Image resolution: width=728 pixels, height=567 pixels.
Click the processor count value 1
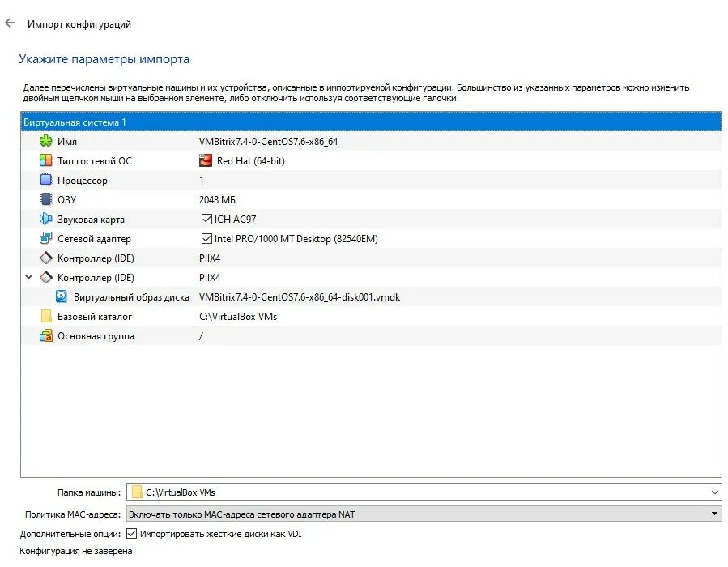202,180
